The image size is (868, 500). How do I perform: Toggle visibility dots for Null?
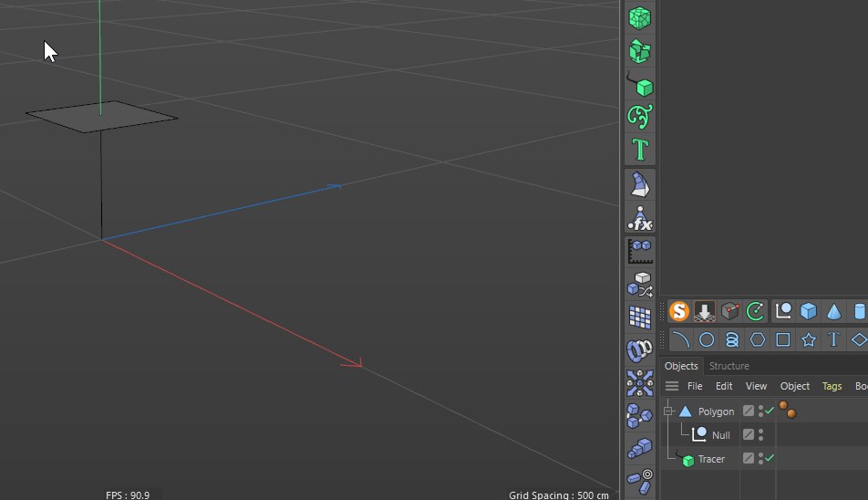760,434
